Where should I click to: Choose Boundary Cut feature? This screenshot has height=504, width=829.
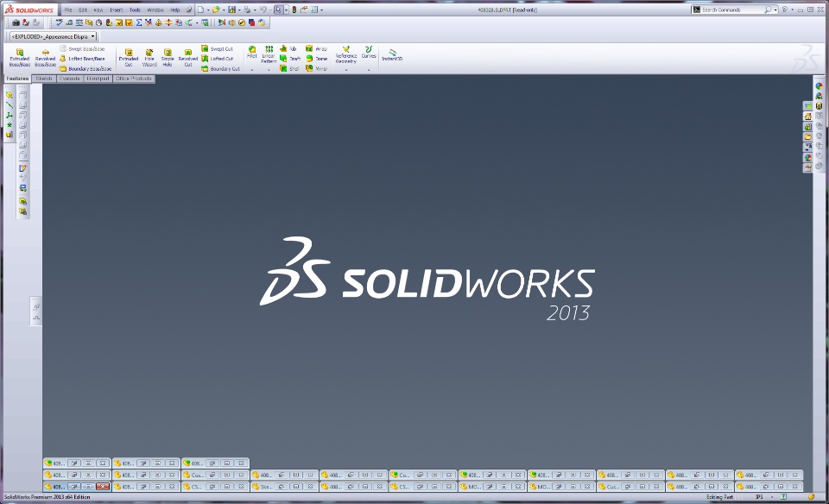coord(220,69)
